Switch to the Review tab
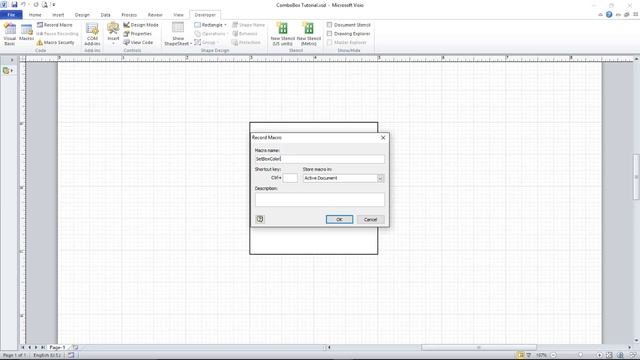 pyautogui.click(x=155, y=15)
